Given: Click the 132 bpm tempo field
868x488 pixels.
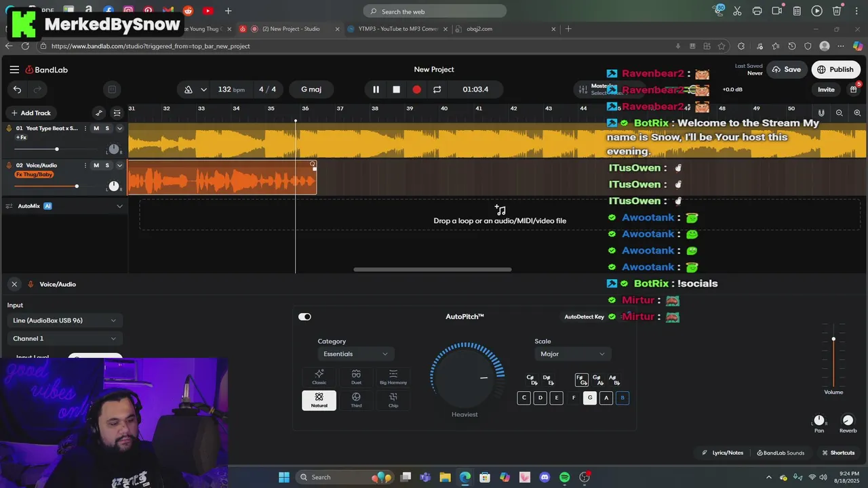Looking at the screenshot, I should 231,89.
